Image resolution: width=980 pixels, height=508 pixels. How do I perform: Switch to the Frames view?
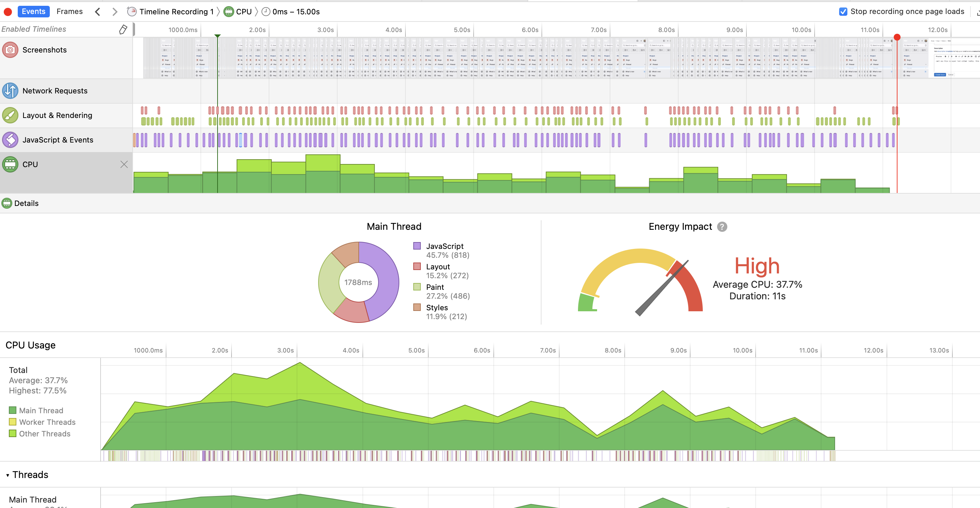(x=69, y=11)
